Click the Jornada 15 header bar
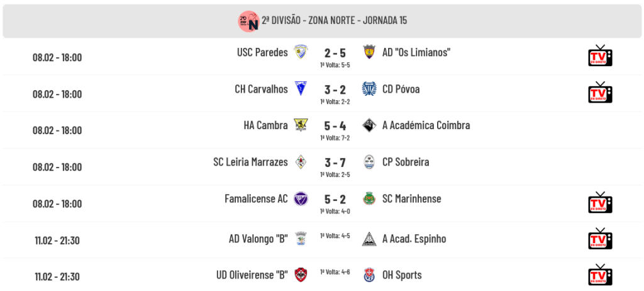Viewport: 644px width, 291px height. tap(322, 21)
